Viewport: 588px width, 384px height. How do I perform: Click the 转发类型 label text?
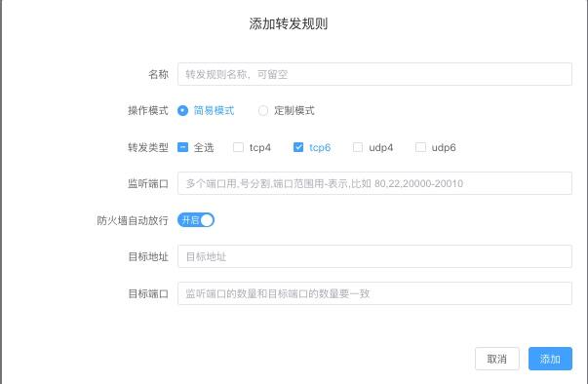pyautogui.click(x=148, y=147)
